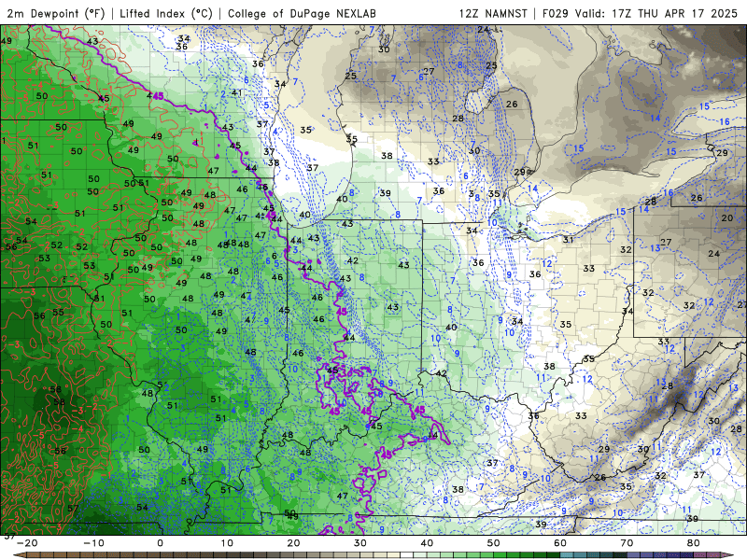The image size is (747, 560).
Task: Select the 30 tick label on the colorbar
Action: (x=360, y=543)
